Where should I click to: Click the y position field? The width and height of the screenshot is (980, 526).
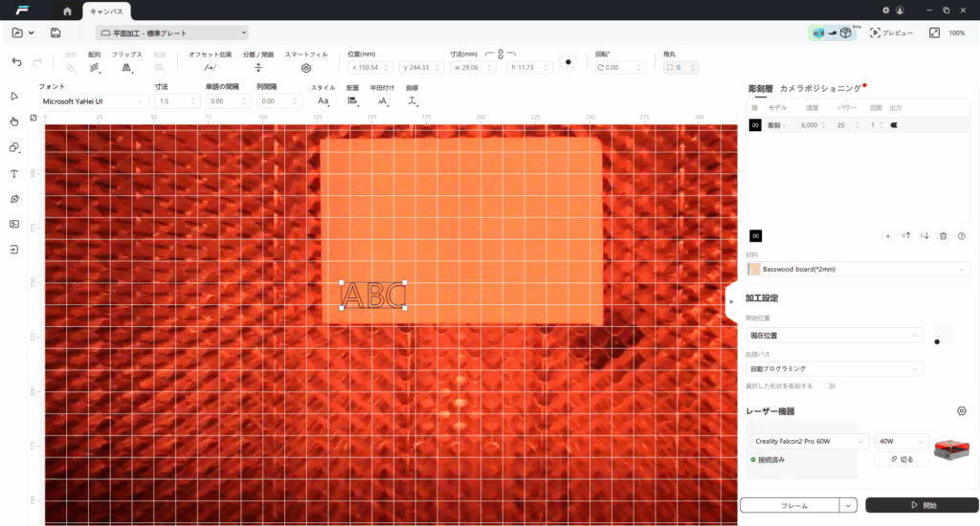[x=421, y=68]
